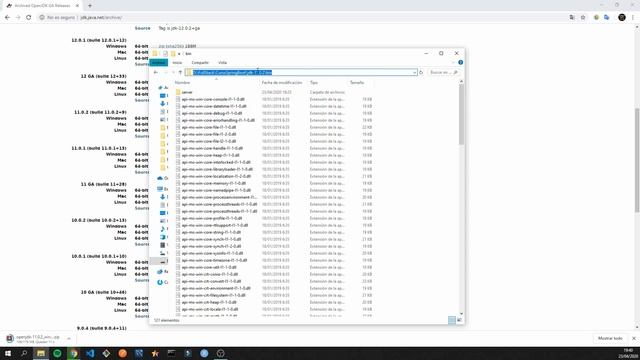This screenshot has width=640, height=360.
Task: Select api-ms-win-core-console-l1-1-0.dll file
Action: click(213, 99)
